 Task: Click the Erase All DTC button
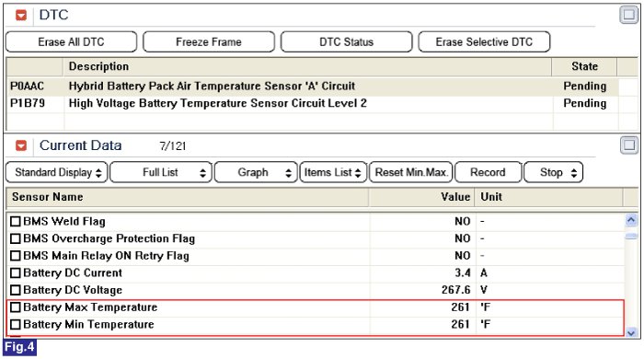(71, 42)
